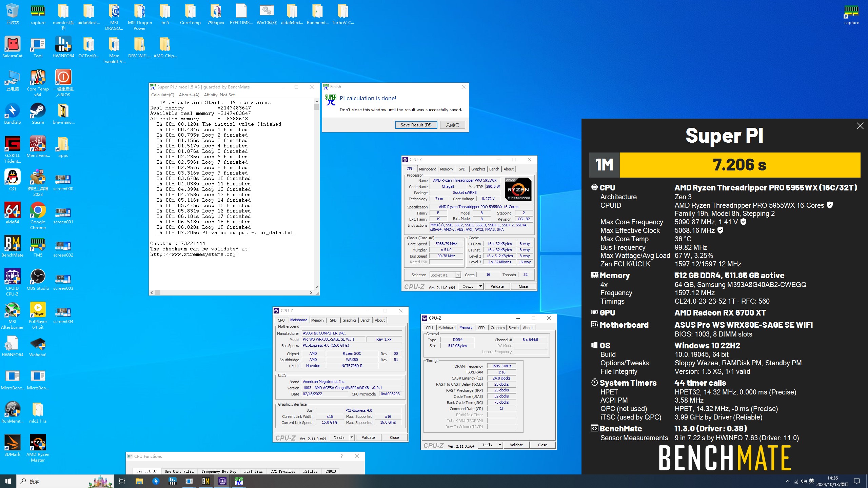Open the Windows Start menu

(x=8, y=481)
